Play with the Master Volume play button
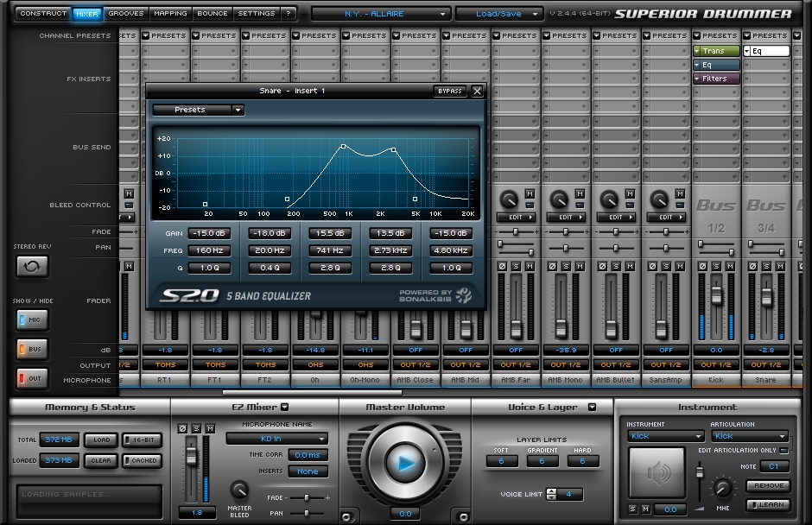The width and height of the screenshot is (812, 525). coord(405,462)
